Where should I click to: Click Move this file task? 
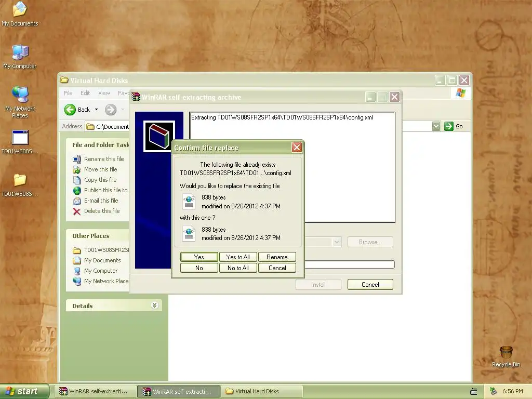tap(100, 169)
